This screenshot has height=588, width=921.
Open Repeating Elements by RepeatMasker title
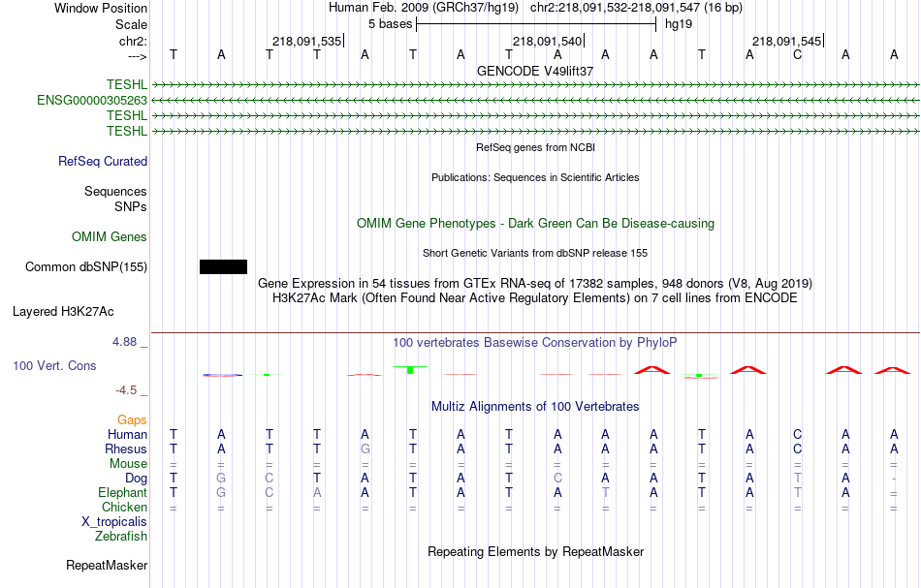[535, 552]
